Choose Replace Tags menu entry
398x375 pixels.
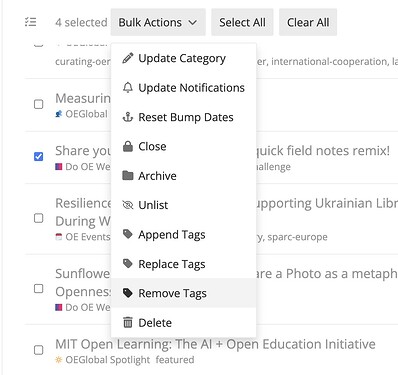pos(183,264)
